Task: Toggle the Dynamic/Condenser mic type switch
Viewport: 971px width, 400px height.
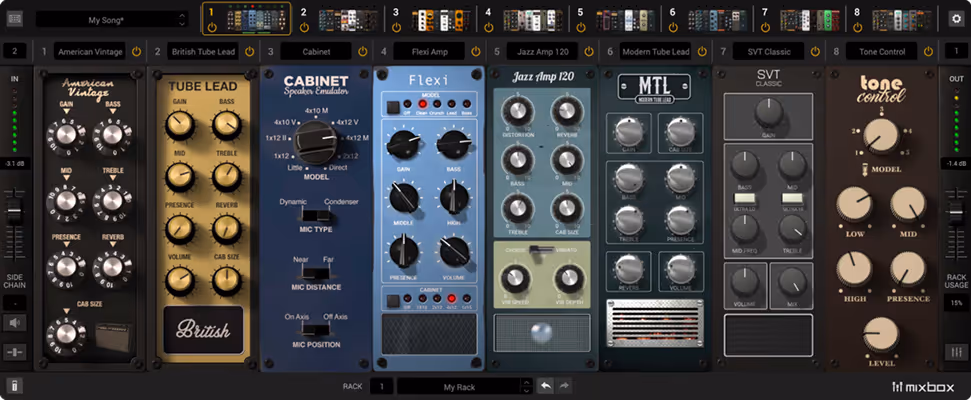Action: 316,215
